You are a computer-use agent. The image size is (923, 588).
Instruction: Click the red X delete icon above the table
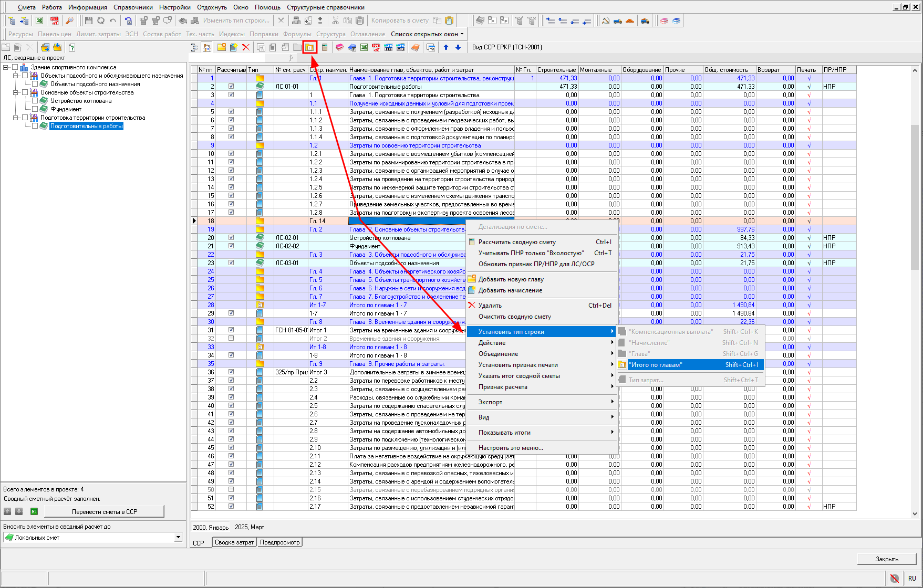(245, 47)
